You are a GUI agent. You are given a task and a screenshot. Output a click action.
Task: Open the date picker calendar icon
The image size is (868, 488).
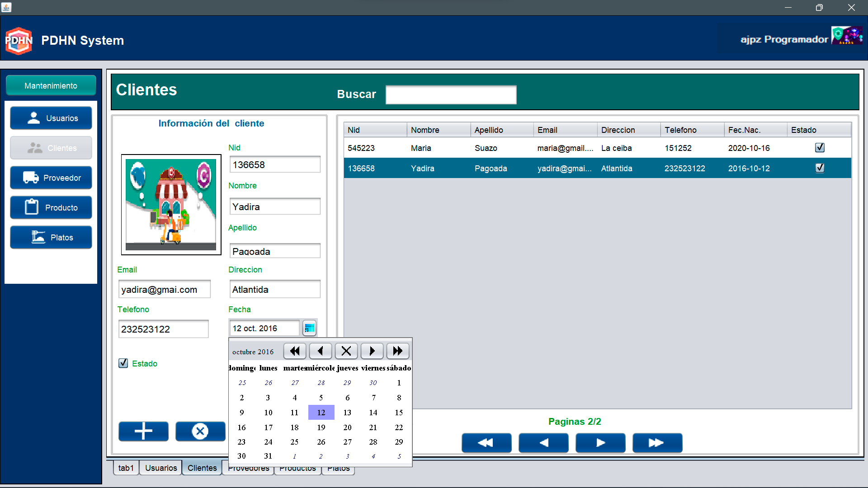pyautogui.click(x=309, y=328)
